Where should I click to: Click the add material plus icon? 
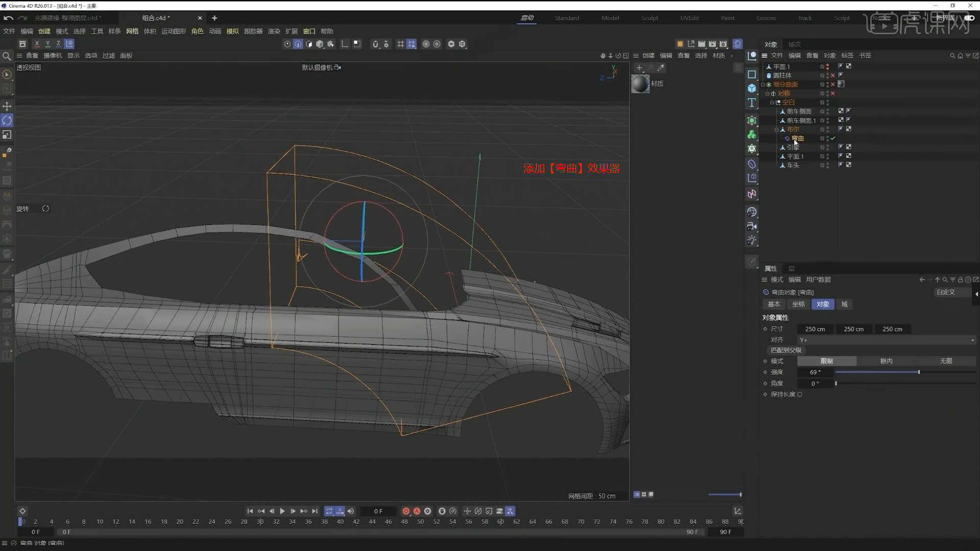pos(639,68)
